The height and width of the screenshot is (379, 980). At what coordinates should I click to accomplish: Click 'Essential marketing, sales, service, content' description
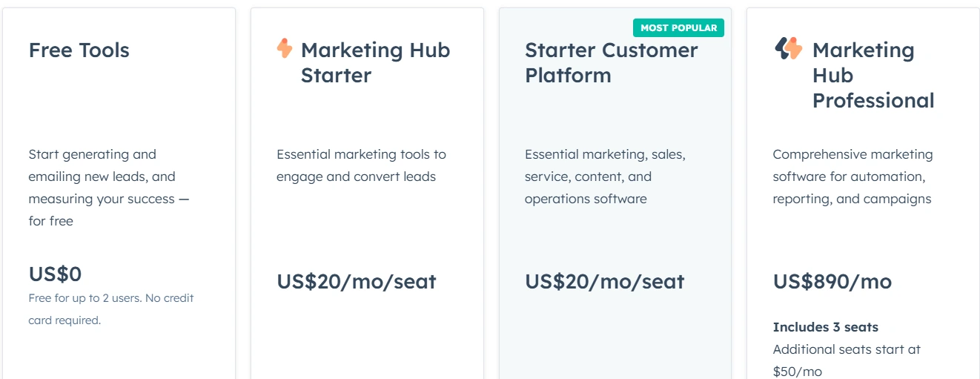[x=605, y=177]
